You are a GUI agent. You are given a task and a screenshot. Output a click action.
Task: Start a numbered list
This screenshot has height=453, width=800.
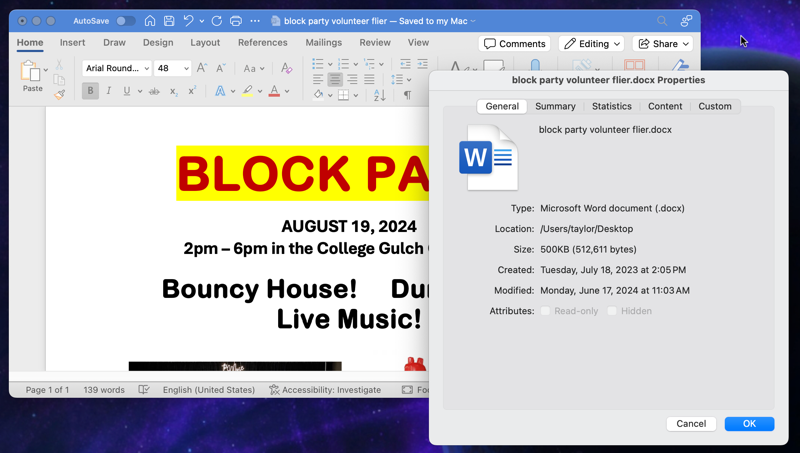point(343,64)
